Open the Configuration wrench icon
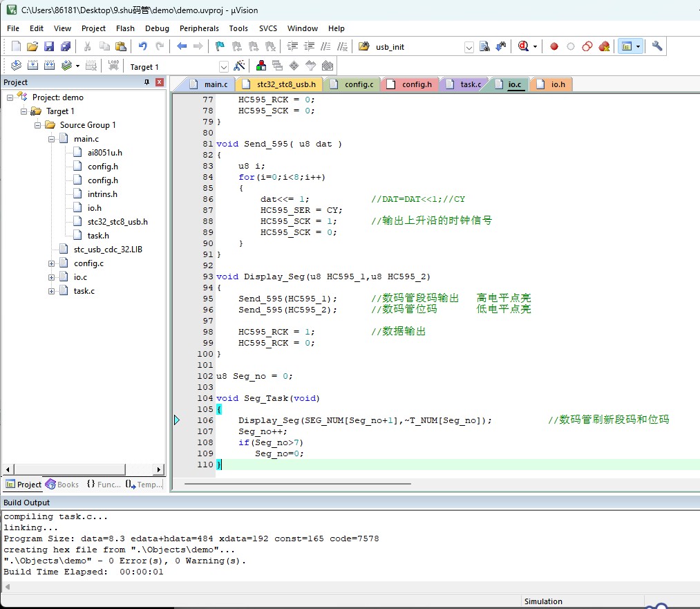Screen dimensions: 700x609 (656, 46)
